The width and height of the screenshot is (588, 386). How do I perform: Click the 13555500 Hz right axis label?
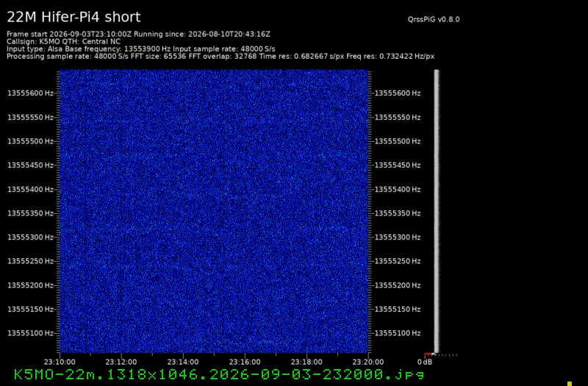tap(398, 141)
